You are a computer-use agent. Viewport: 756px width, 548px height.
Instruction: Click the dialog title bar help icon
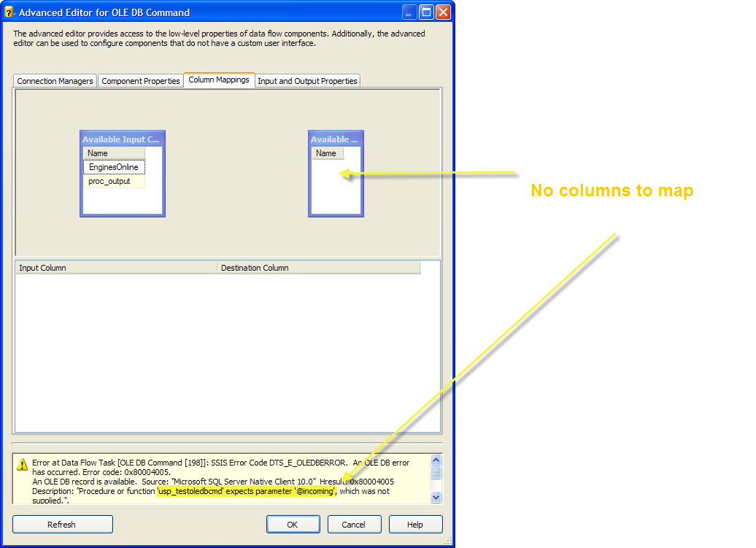pyautogui.click(x=9, y=12)
